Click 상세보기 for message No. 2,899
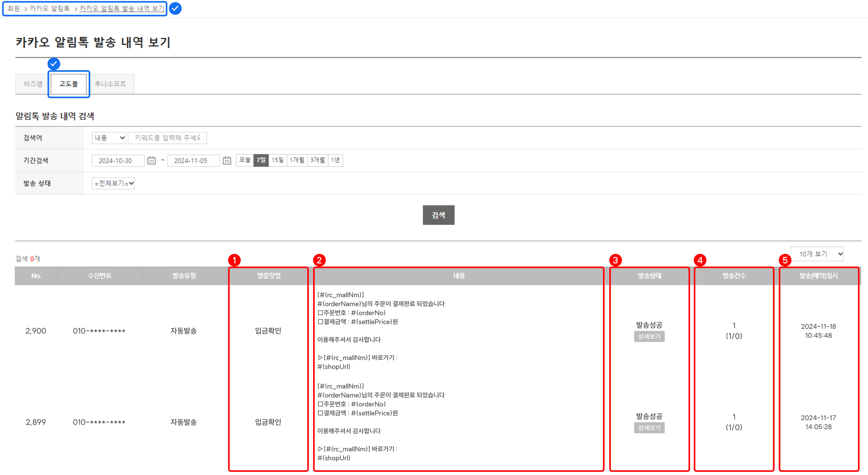This screenshot has width=868, height=475. pyautogui.click(x=649, y=428)
